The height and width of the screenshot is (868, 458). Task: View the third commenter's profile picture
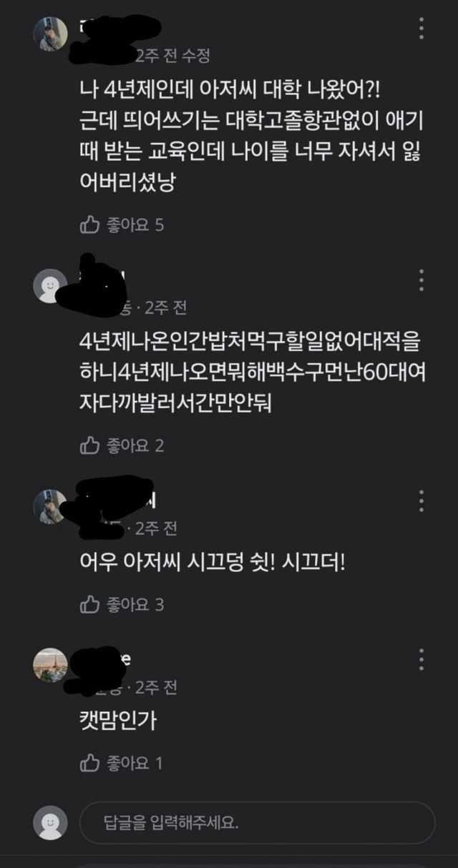click(50, 507)
